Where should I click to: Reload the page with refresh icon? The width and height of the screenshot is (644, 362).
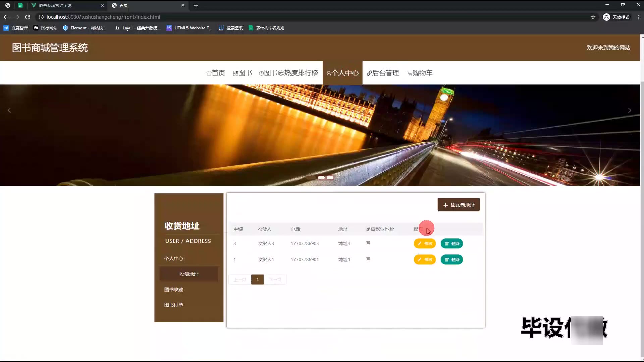pos(28,17)
